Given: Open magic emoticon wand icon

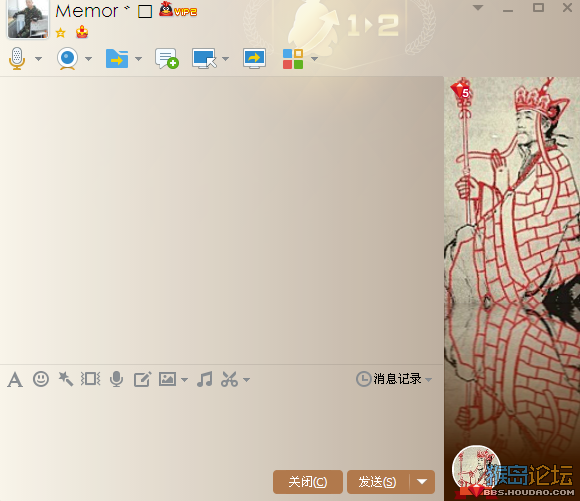Looking at the screenshot, I should pos(65,379).
